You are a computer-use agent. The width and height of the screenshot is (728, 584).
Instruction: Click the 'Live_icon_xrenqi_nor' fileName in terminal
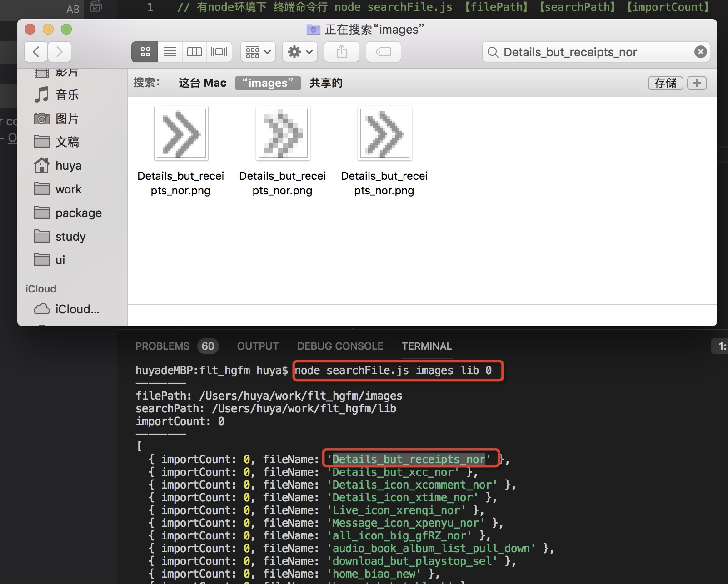396,510
